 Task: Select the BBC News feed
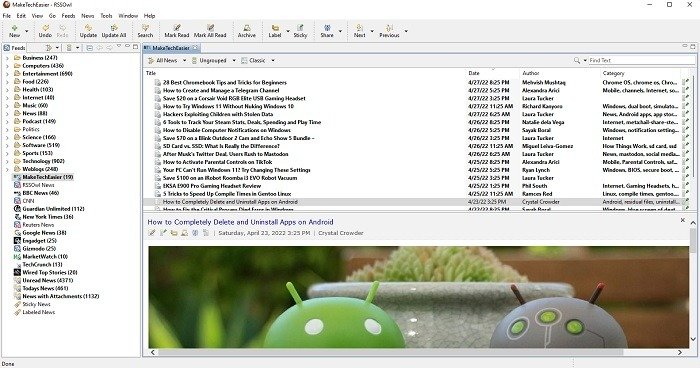[x=41, y=193]
